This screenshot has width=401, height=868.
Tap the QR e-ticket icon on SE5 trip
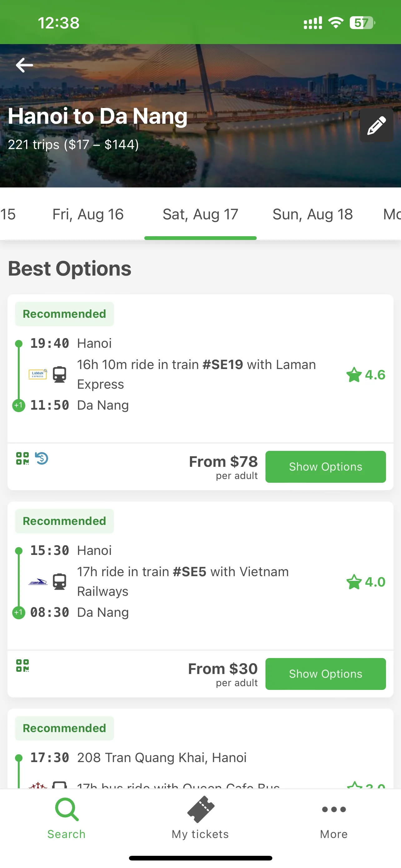[x=22, y=666]
